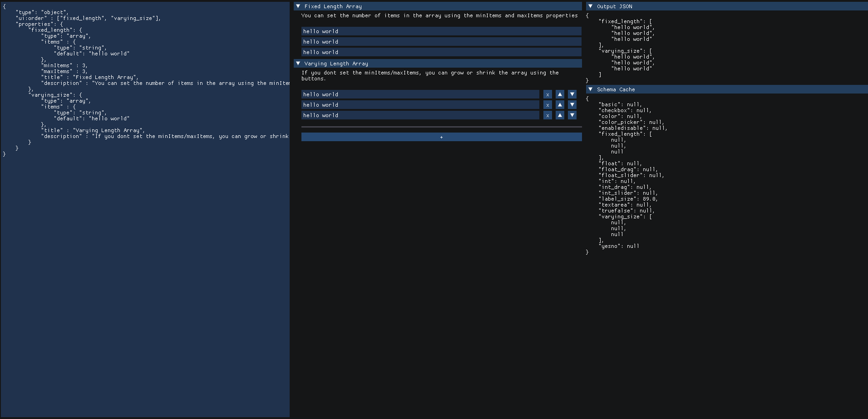Edit third hello world field in Fixed Length Array
The width and height of the screenshot is (868, 419).
[441, 52]
